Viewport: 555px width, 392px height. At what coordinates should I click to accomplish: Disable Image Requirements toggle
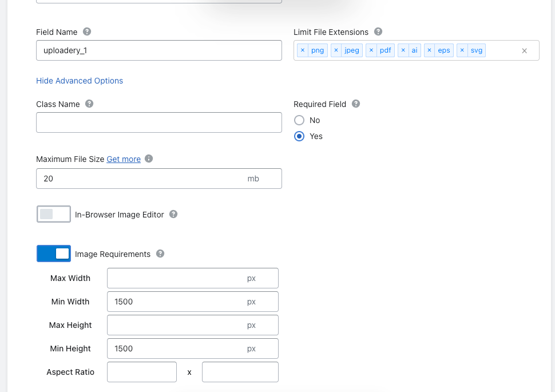pos(54,254)
